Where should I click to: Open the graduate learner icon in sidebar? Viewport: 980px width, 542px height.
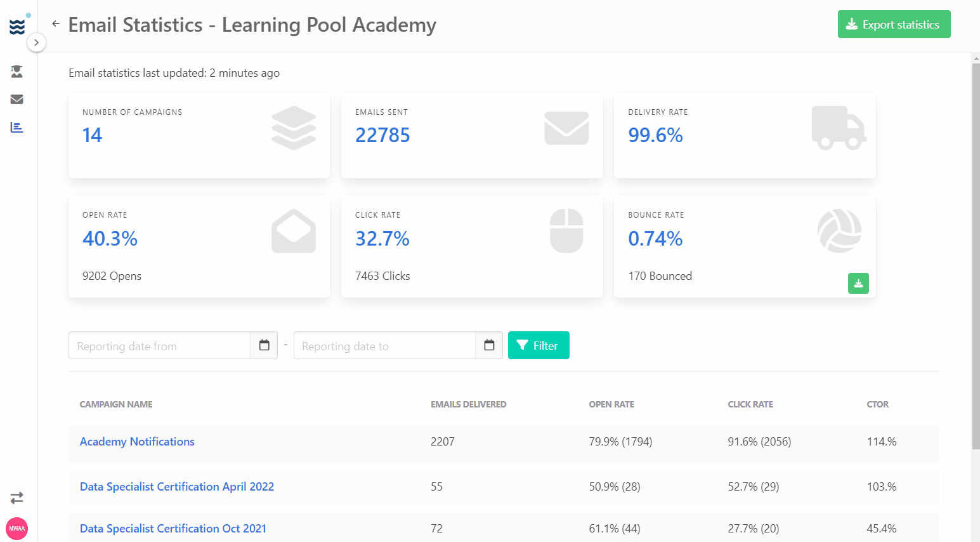click(17, 72)
